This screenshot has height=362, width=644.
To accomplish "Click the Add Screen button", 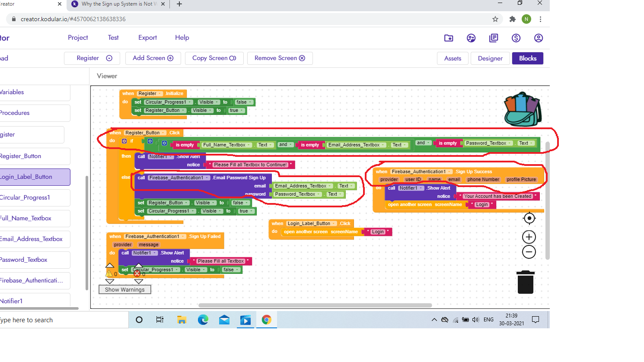I will [153, 58].
